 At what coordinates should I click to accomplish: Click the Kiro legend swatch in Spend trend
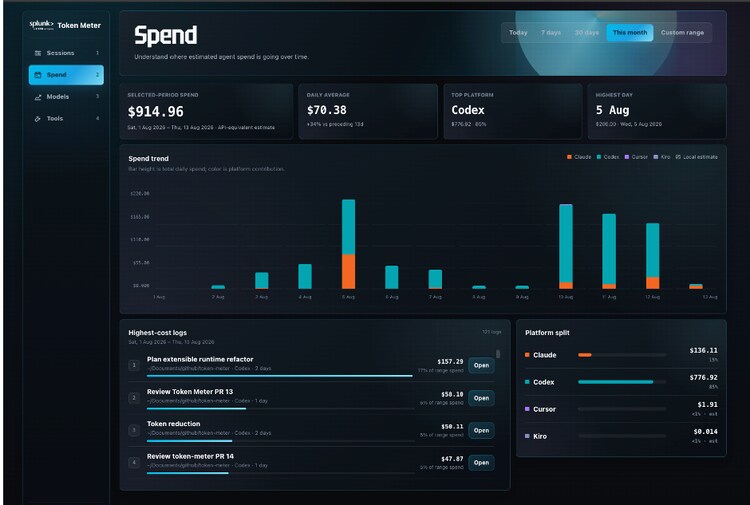pos(656,157)
